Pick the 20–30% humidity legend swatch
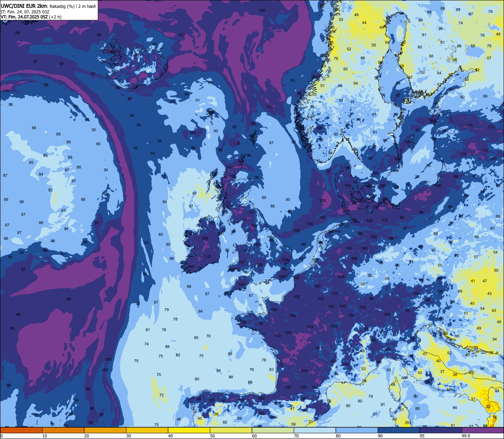Viewport: 504px width, 439px height. click(x=105, y=430)
